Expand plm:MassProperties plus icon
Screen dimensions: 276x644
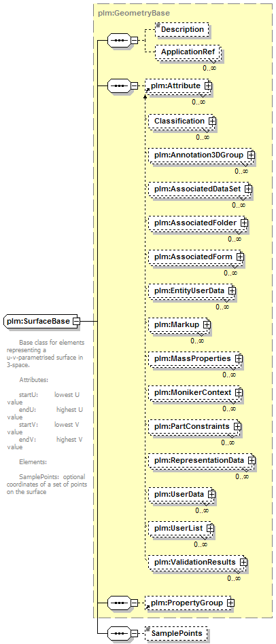(239, 358)
